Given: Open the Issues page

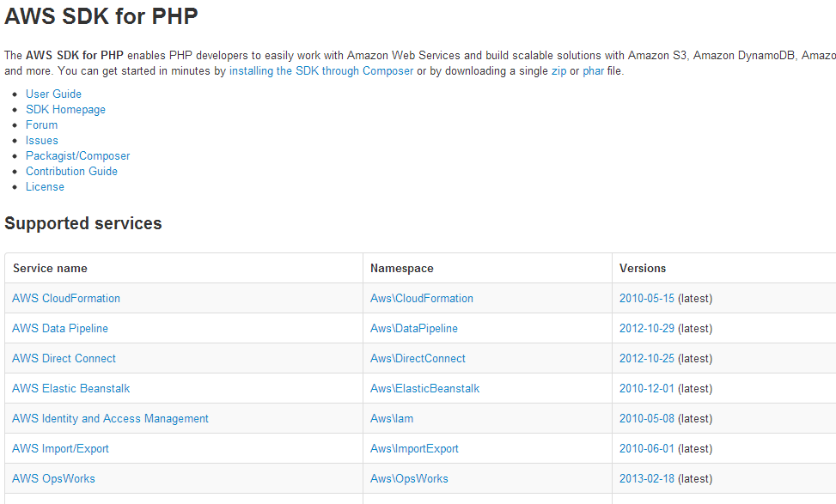Looking at the screenshot, I should [x=41, y=140].
